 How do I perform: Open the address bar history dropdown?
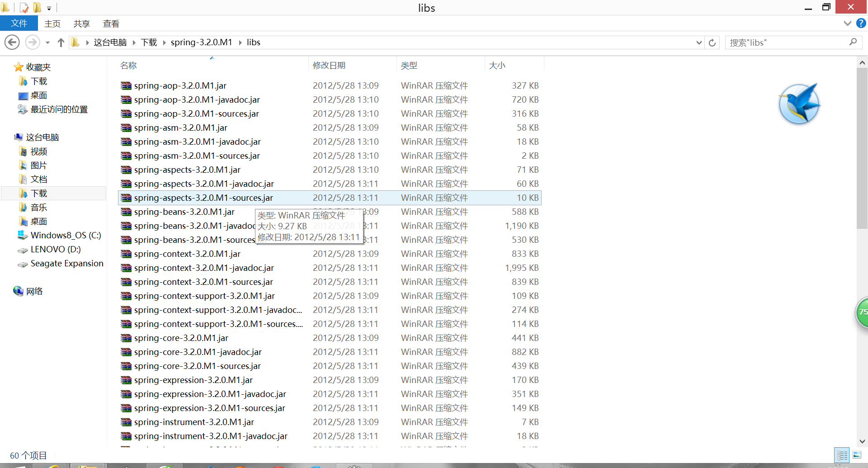tap(699, 43)
